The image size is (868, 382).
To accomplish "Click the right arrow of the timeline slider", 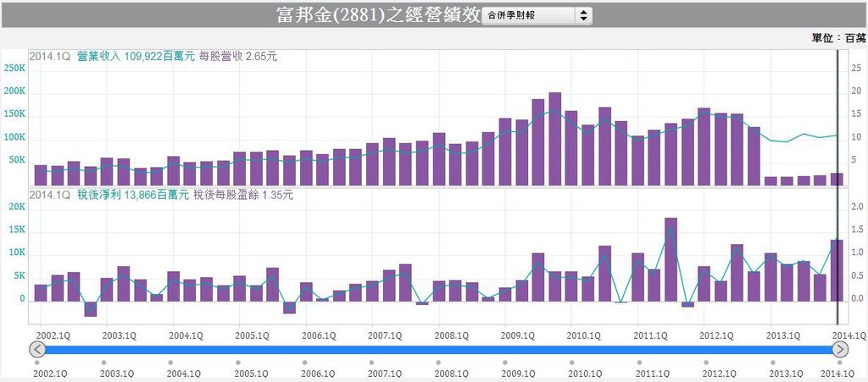I will [840, 349].
